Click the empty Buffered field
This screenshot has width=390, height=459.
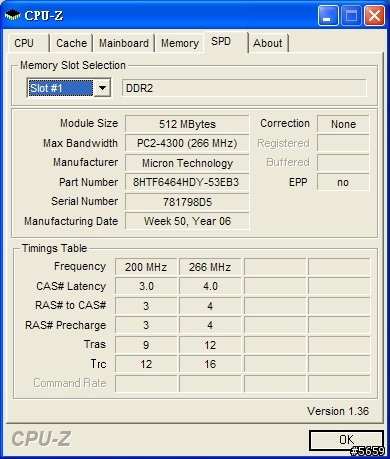point(343,163)
